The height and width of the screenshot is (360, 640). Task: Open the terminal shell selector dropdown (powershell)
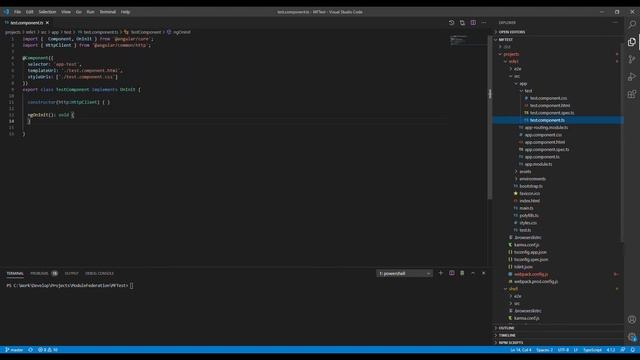(404, 273)
